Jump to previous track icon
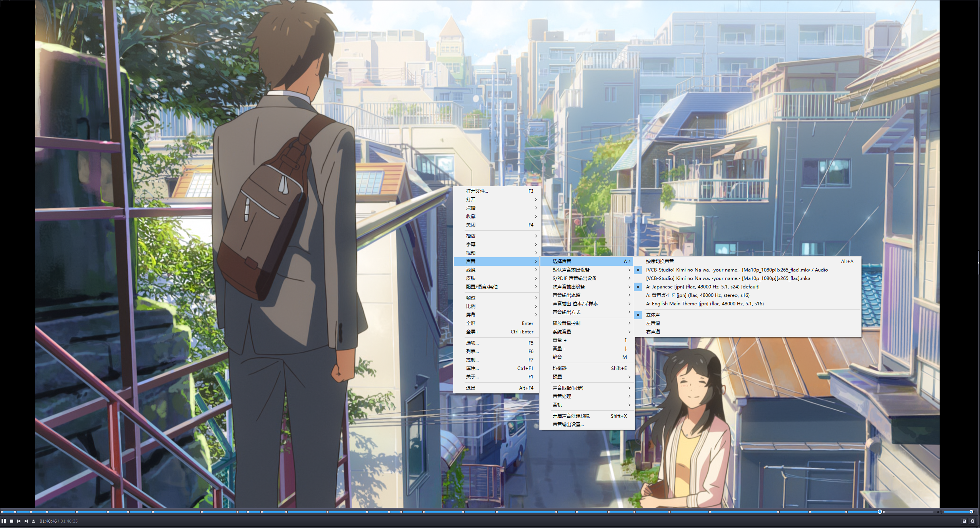Screen dimensions: 980x528 click(19, 521)
